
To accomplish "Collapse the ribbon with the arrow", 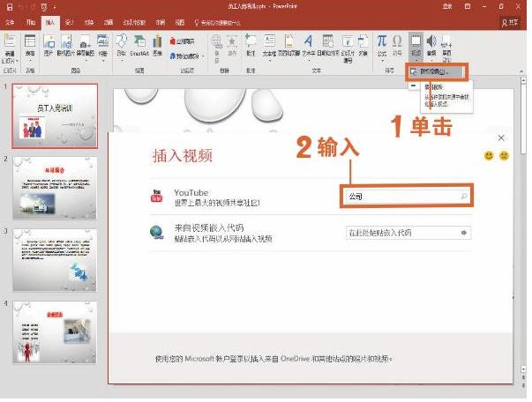I will click(x=521, y=71).
